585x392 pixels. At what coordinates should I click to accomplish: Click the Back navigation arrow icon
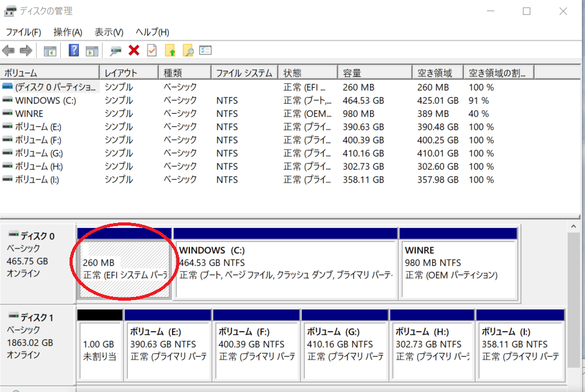[9, 50]
